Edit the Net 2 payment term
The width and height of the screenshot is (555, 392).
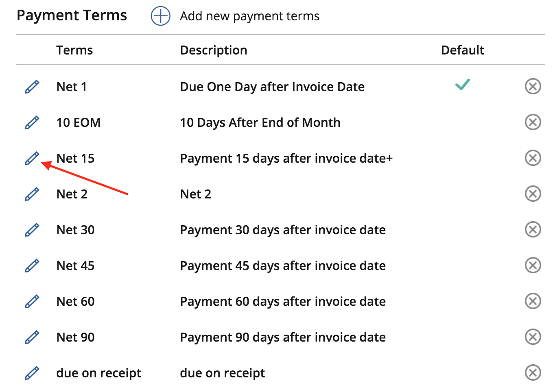click(32, 194)
